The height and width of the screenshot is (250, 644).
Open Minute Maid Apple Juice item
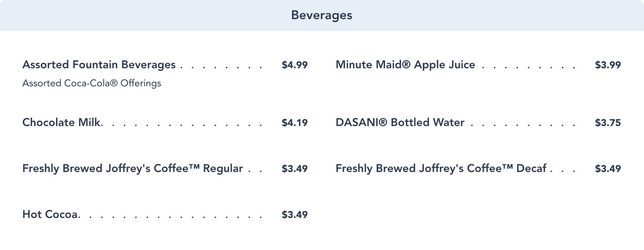click(405, 65)
